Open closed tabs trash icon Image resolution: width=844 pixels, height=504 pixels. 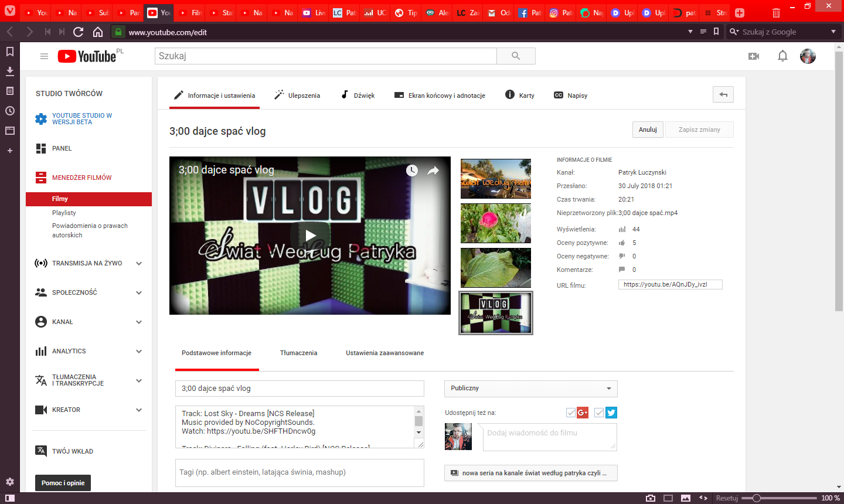776,13
